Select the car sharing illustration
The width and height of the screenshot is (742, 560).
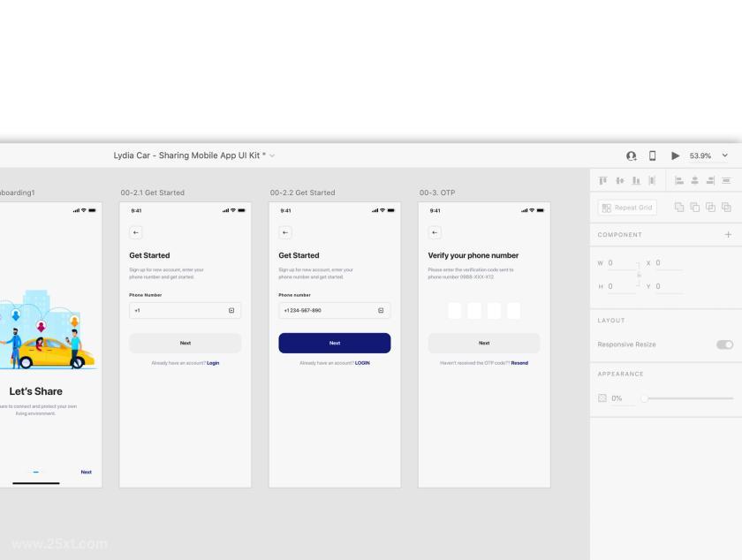pos(48,329)
